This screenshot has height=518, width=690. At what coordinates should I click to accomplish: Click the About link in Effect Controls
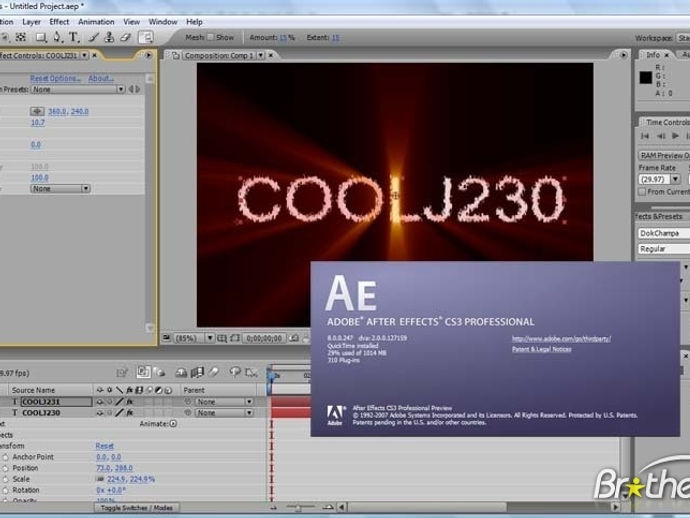point(101,78)
